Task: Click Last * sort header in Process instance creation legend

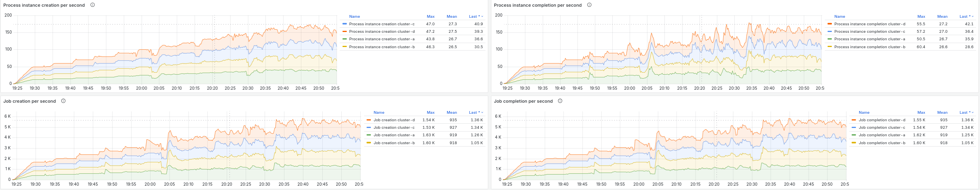Action: 476,16
